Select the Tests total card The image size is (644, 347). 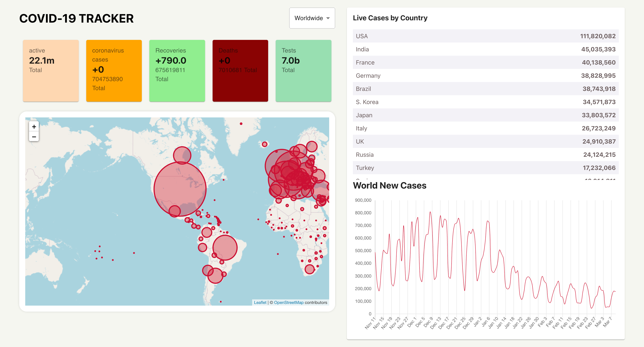click(x=303, y=71)
